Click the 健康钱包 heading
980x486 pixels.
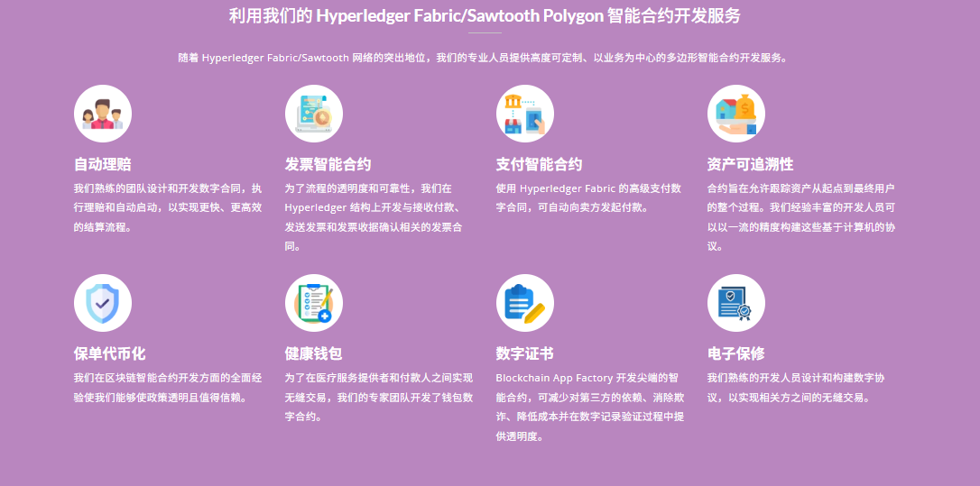[x=313, y=353]
